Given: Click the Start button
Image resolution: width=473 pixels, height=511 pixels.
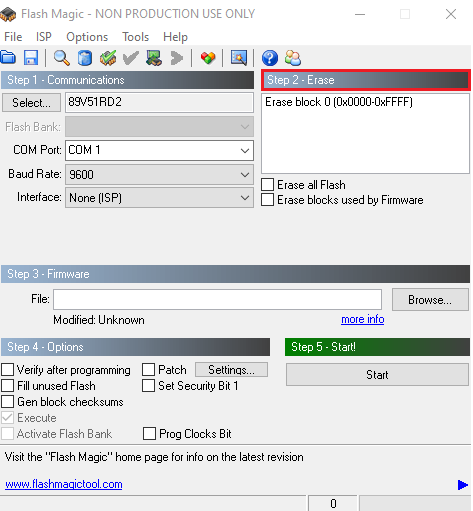Looking at the screenshot, I should click(377, 375).
